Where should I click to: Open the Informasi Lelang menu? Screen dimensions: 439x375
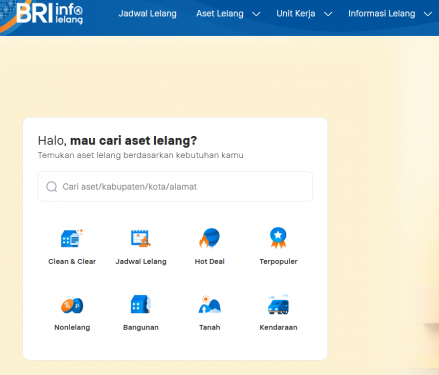pos(382,14)
